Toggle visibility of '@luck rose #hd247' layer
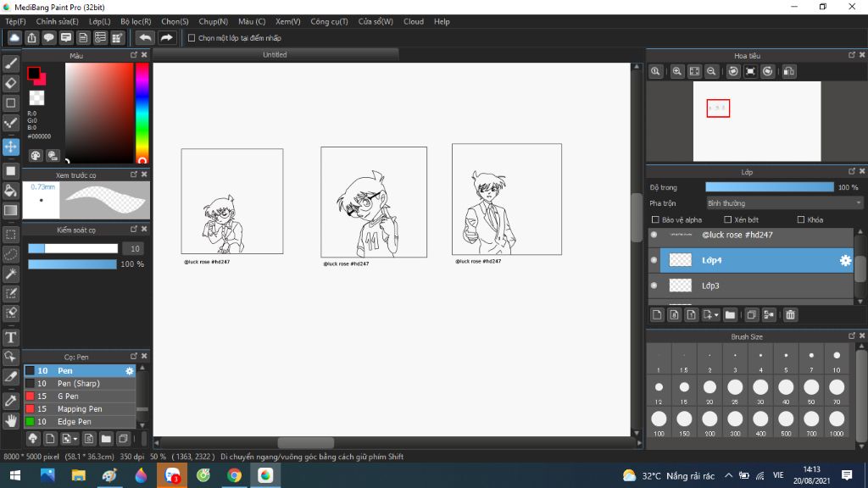The image size is (868, 488). [x=654, y=236]
